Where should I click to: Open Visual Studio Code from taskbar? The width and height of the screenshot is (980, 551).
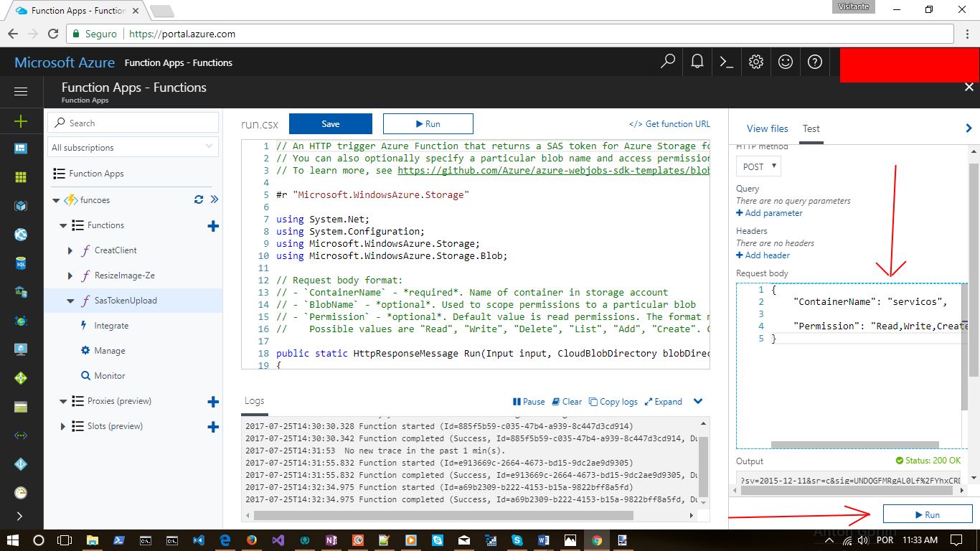point(199,540)
